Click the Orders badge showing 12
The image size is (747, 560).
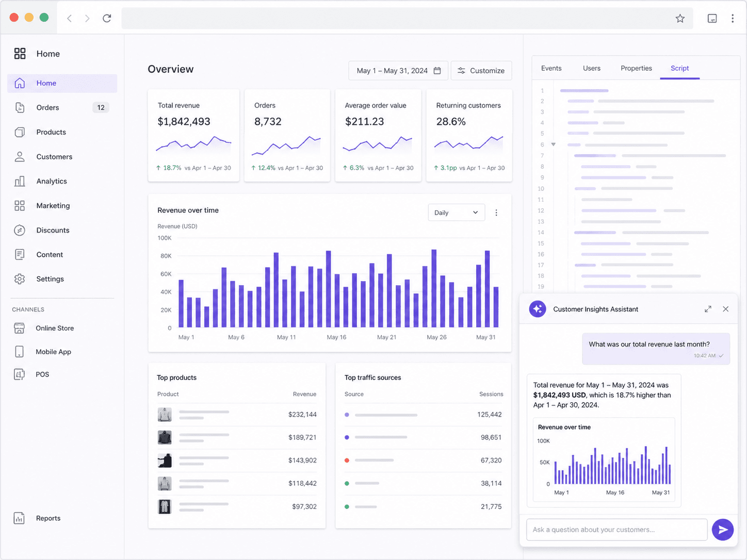101,107
